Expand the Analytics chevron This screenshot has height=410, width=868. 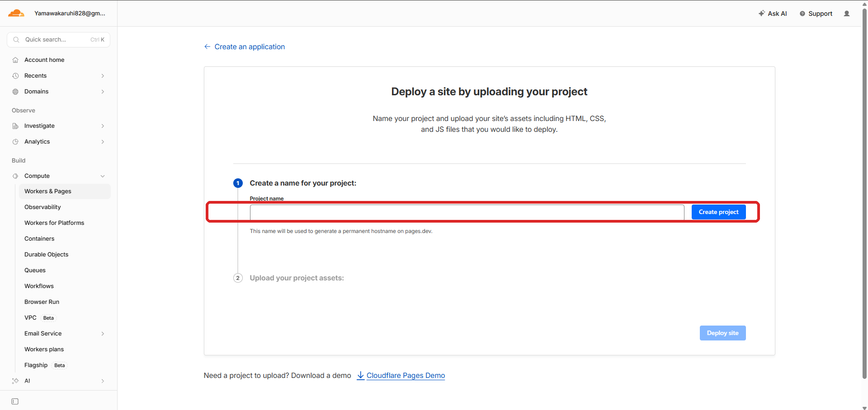pyautogui.click(x=103, y=142)
